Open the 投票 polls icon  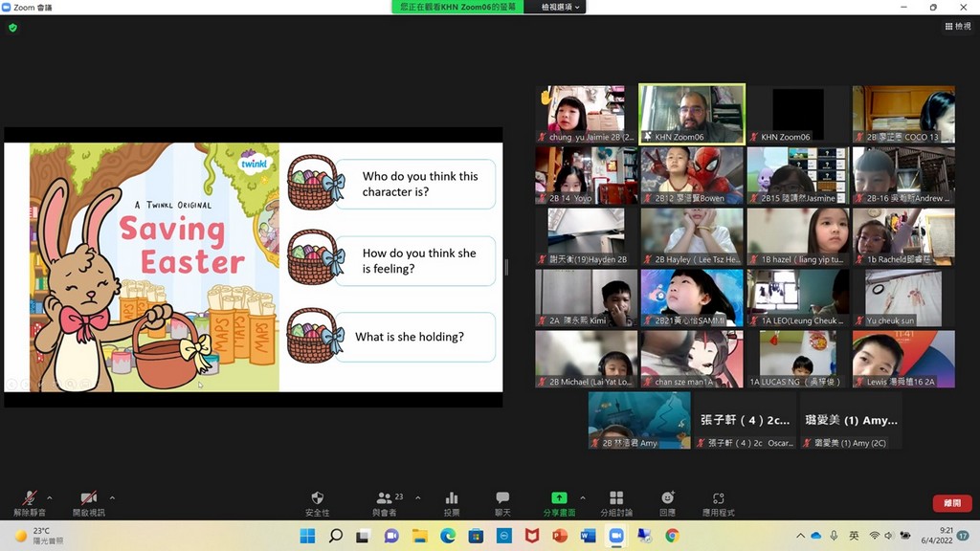tap(452, 503)
